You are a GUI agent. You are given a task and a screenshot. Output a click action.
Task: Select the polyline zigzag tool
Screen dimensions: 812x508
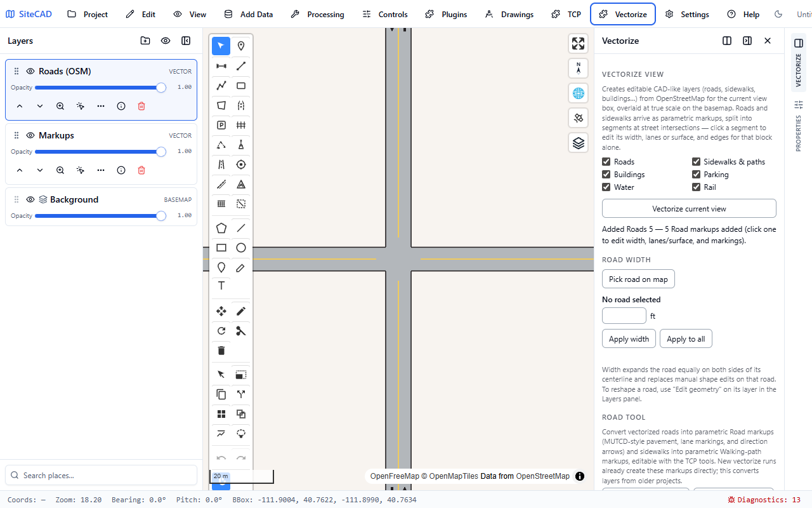coord(221,86)
